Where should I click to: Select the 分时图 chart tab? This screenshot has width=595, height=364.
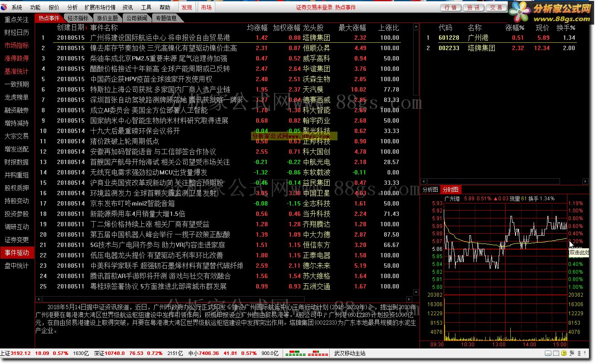[451, 190]
